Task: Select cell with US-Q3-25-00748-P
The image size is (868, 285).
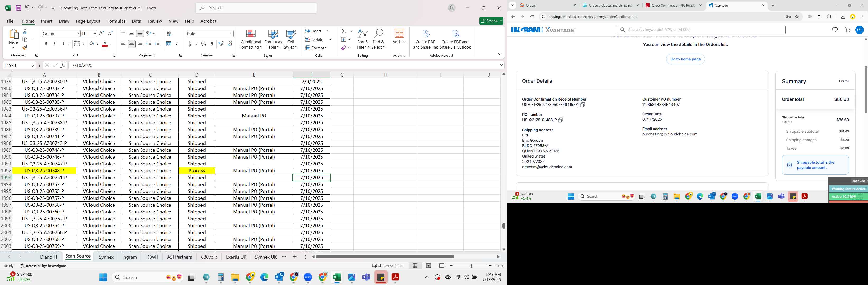Action: coord(44,170)
